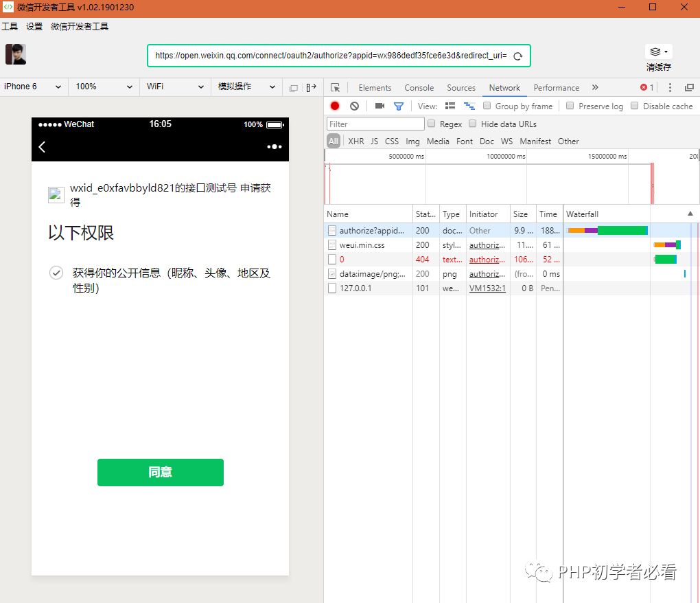This screenshot has height=603, width=700.
Task: Click the green 同意 button
Action: pyautogui.click(x=161, y=472)
